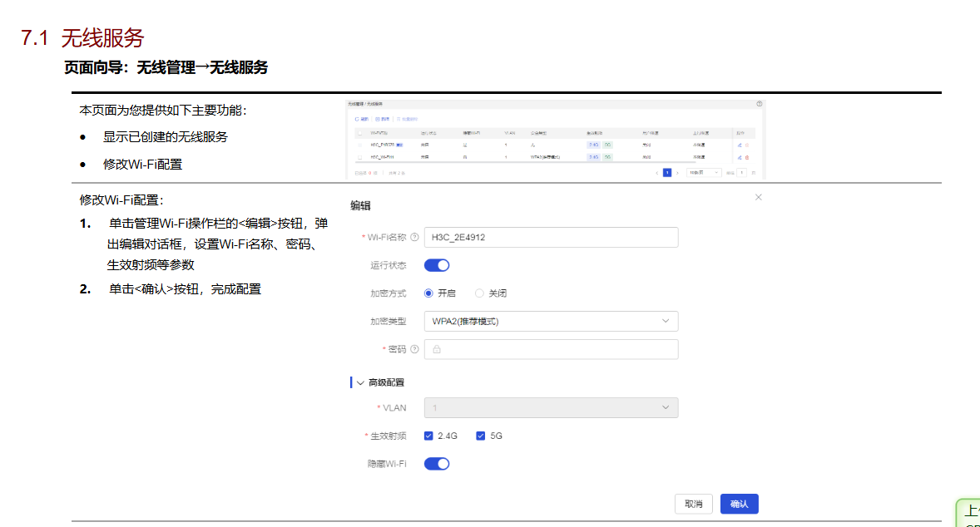Open the VLAN dropdown

tap(551, 407)
